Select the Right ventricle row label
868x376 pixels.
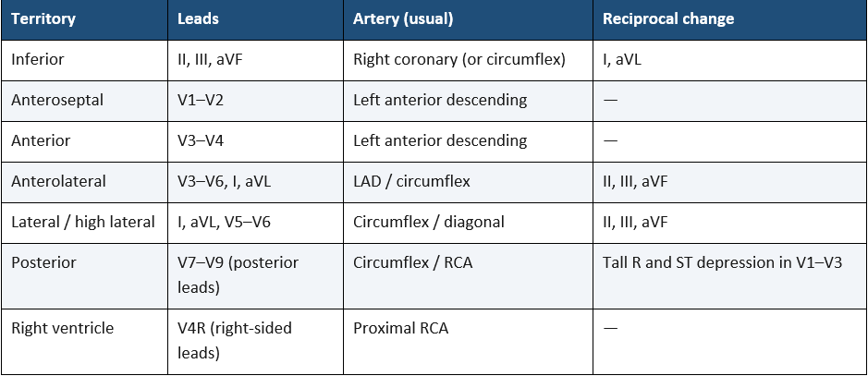(84, 342)
